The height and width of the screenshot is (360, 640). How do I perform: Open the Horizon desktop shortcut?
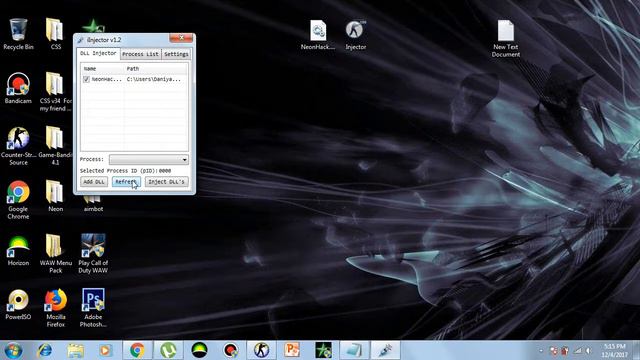[x=18, y=251]
